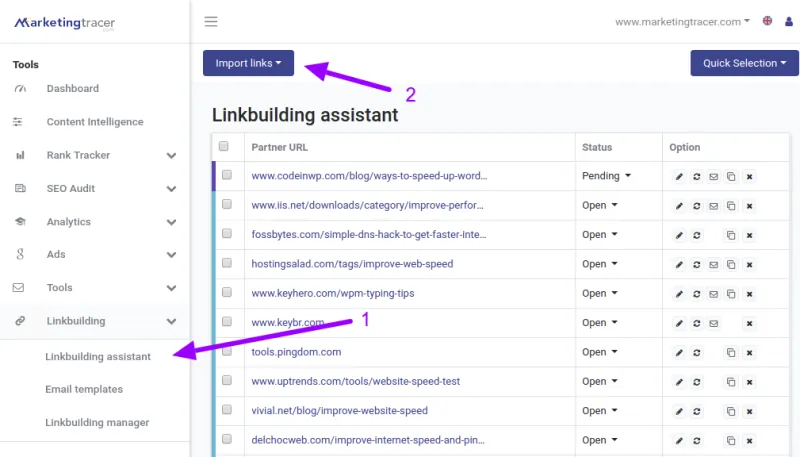This screenshot has height=457, width=800.
Task: Refresh the codeinwp.com row
Action: point(696,176)
